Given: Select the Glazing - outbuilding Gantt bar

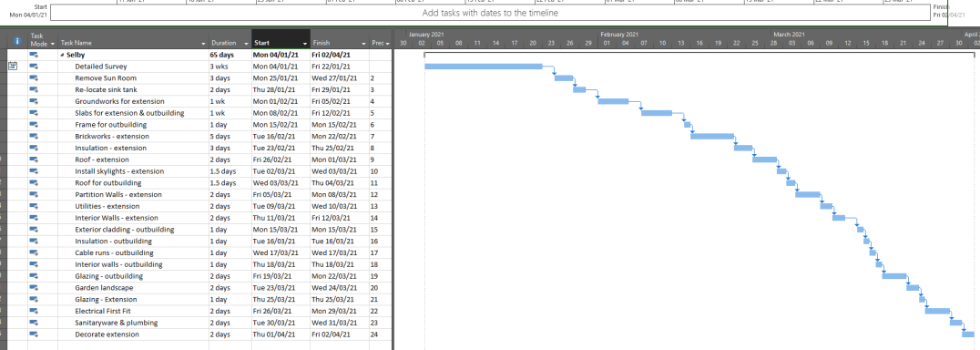Looking at the screenshot, I should 894,275.
